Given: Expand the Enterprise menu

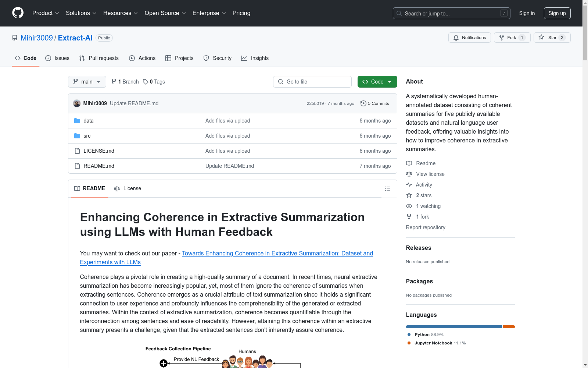Looking at the screenshot, I should 209,13.
